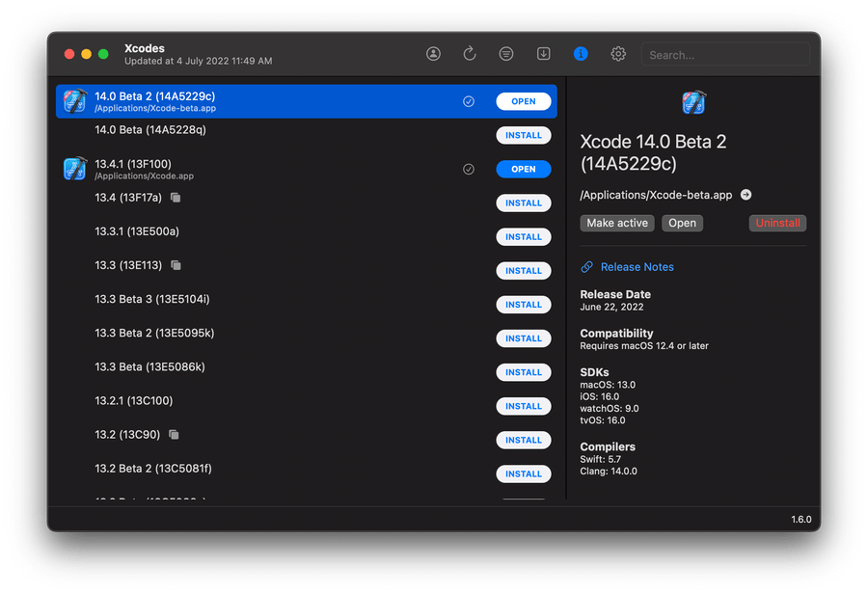Click the link icon beside Release Notes

tap(586, 267)
